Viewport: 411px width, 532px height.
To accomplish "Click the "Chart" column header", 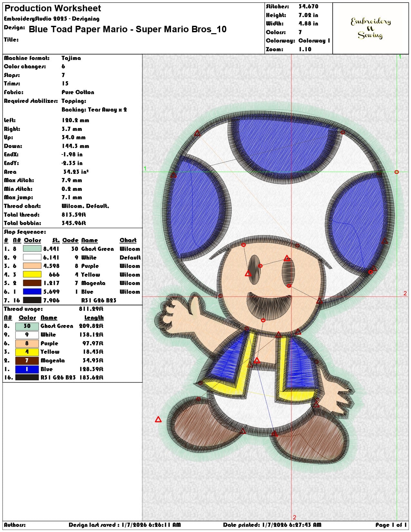I will (128, 240).
